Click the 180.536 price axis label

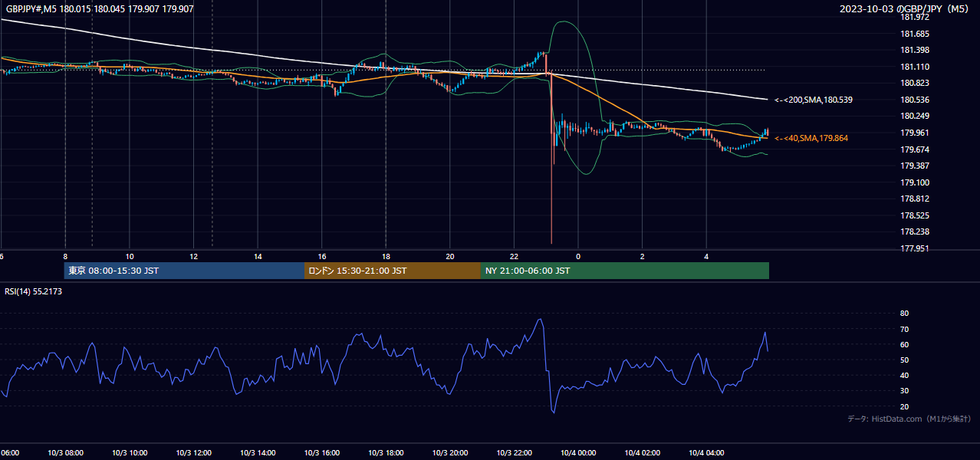pos(914,100)
